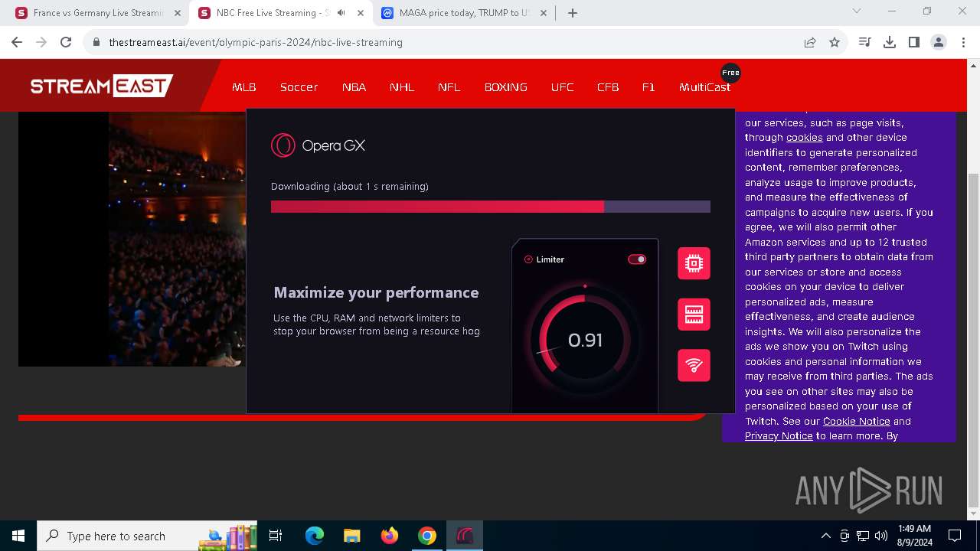This screenshot has height=551, width=980.
Task: Click the 0.91 limiter gauge dial
Action: (x=585, y=340)
